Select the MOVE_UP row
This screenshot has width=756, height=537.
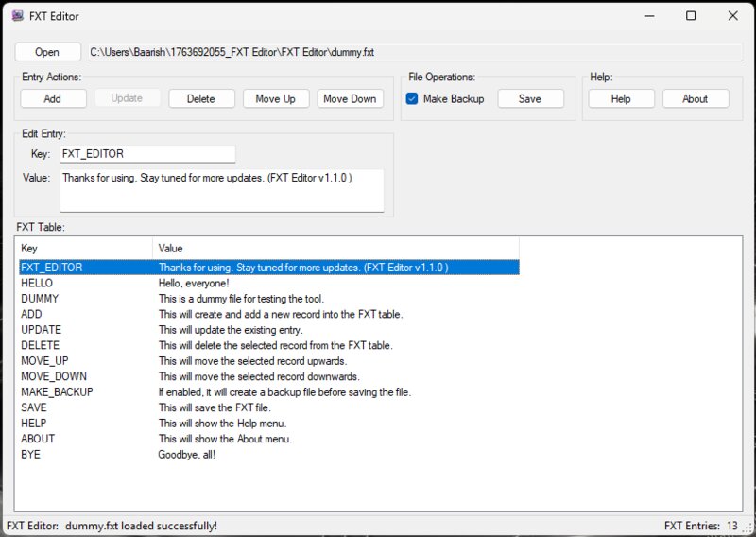(269, 361)
